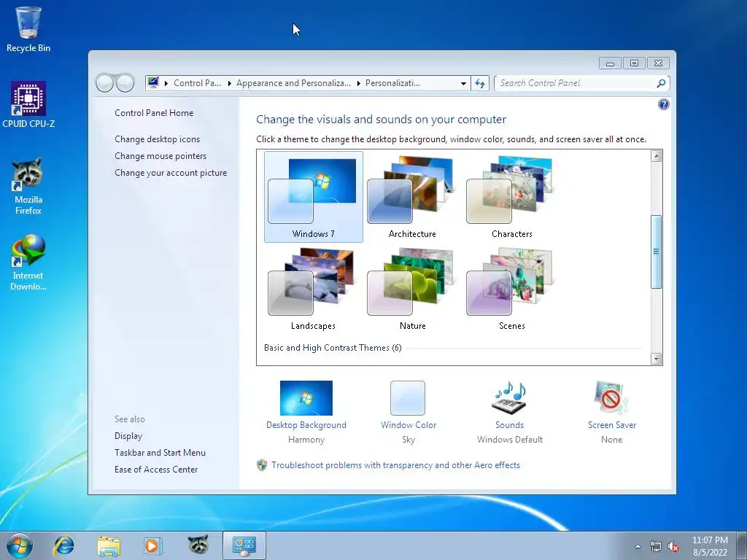This screenshot has width=747, height=560.
Task: Click the Show desktop strip
Action: (742, 545)
